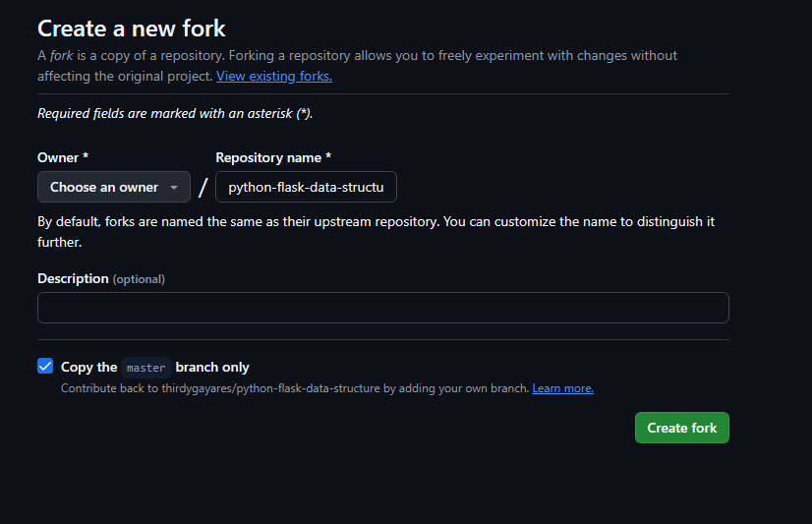This screenshot has width=812, height=524.
Task: Click the Owner field label
Action: (63, 157)
